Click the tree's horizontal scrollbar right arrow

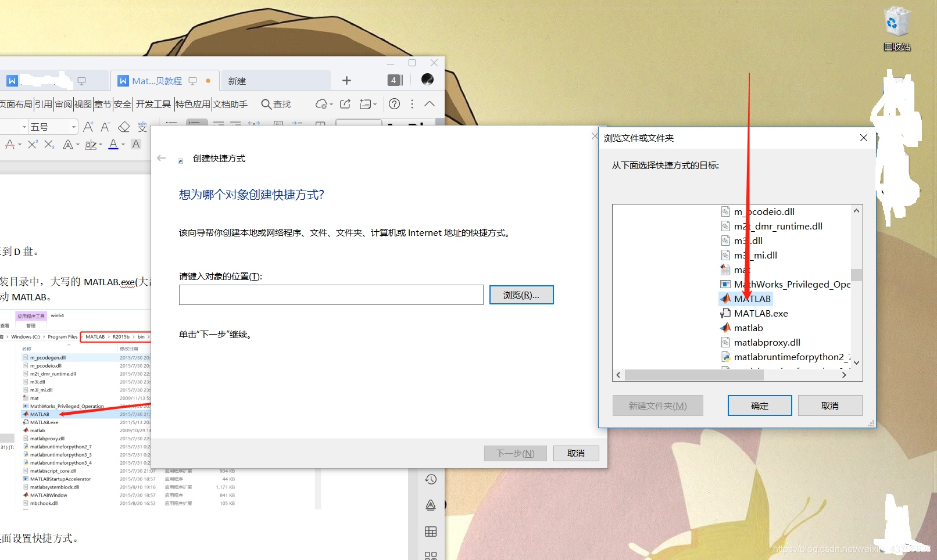844,375
